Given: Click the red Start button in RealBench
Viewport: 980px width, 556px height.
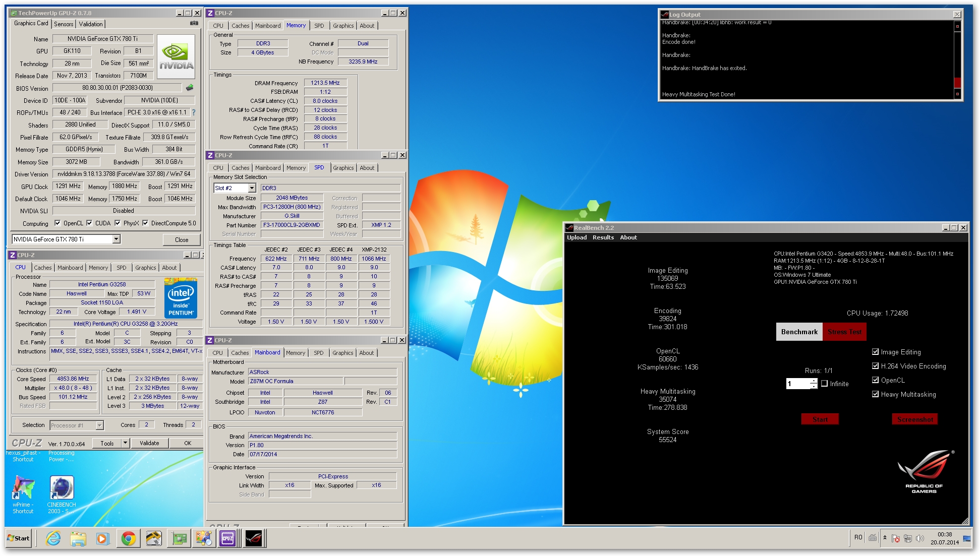Looking at the screenshot, I should click(820, 419).
